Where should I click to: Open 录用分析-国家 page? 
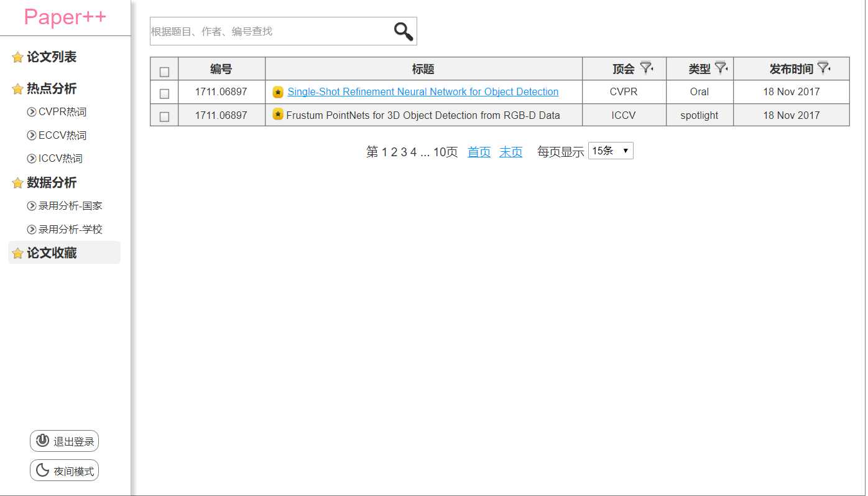70,206
